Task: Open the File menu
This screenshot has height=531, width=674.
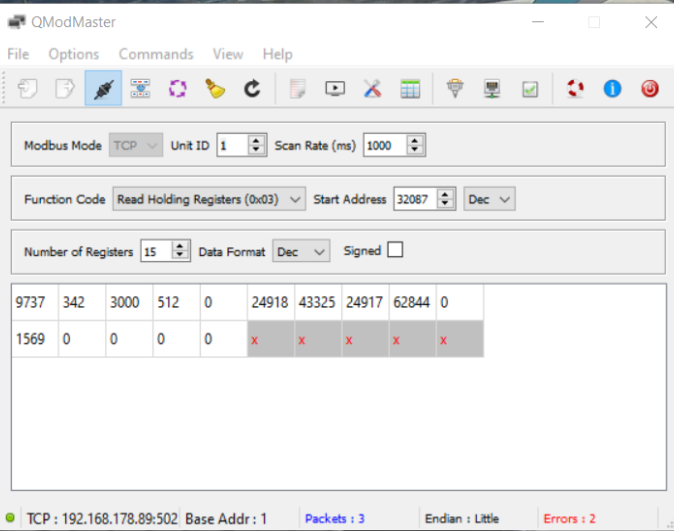Action: tap(18, 54)
